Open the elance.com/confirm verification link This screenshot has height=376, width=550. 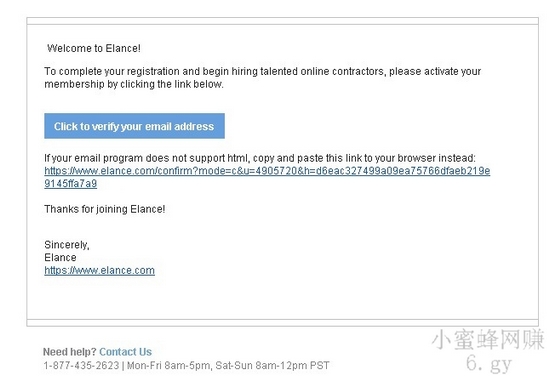tap(267, 171)
